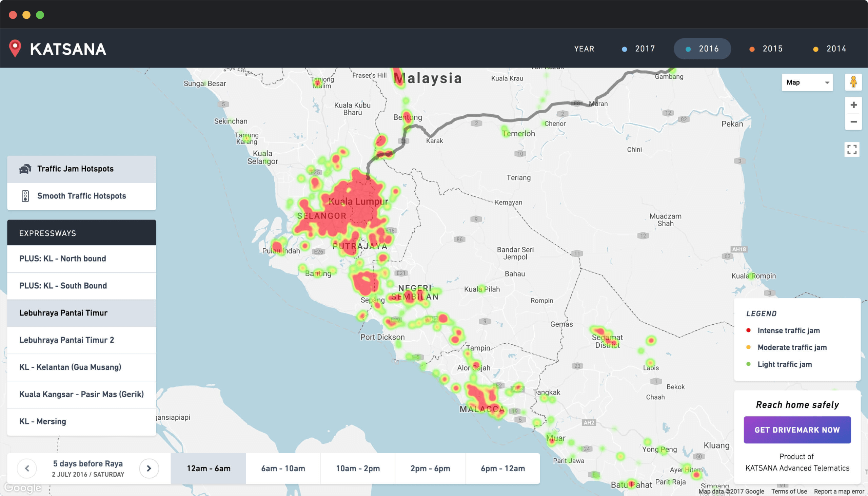Select Kuala Kangsar - Pasir Mas (Gerik) route
Screen dimensions: 868x496
(x=82, y=395)
